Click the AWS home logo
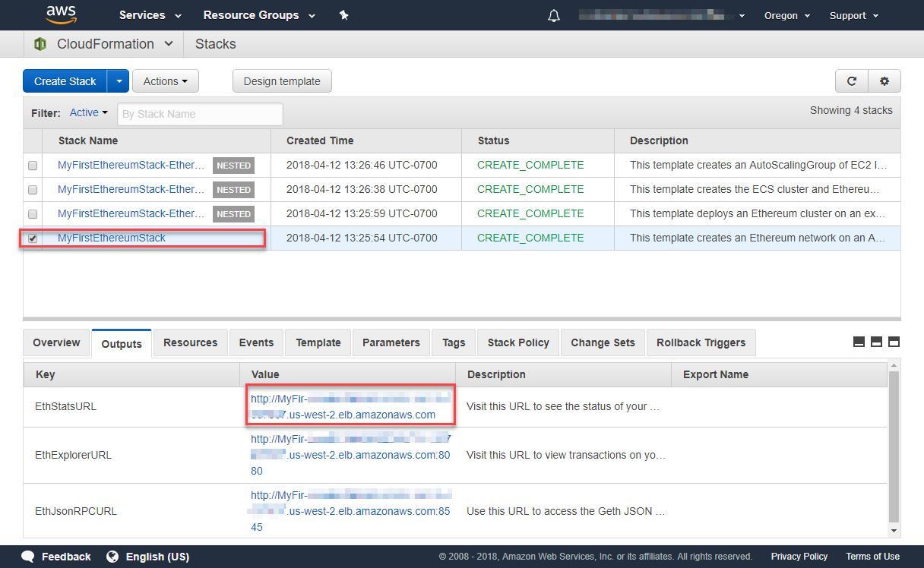The width and height of the screenshot is (924, 568). [61, 14]
